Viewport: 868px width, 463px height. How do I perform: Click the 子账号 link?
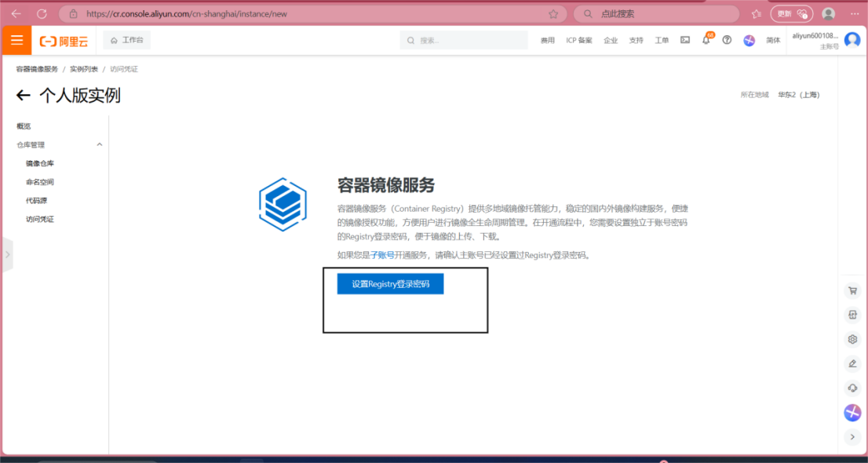click(382, 255)
